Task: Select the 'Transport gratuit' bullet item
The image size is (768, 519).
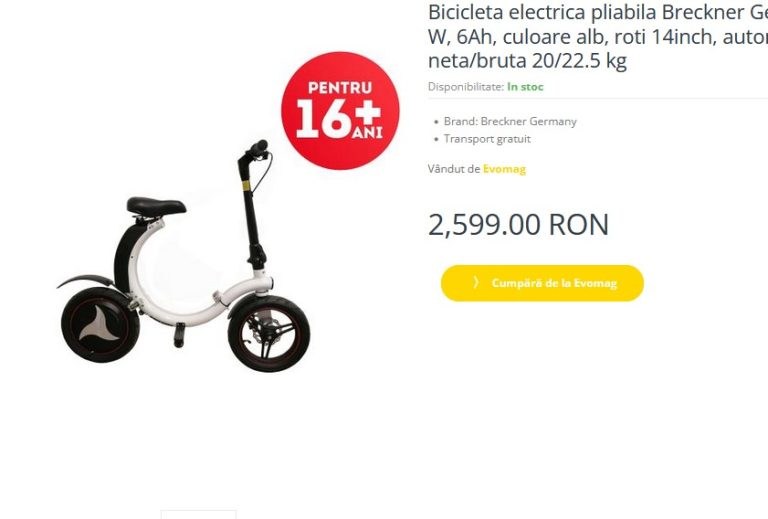Action: (x=487, y=139)
